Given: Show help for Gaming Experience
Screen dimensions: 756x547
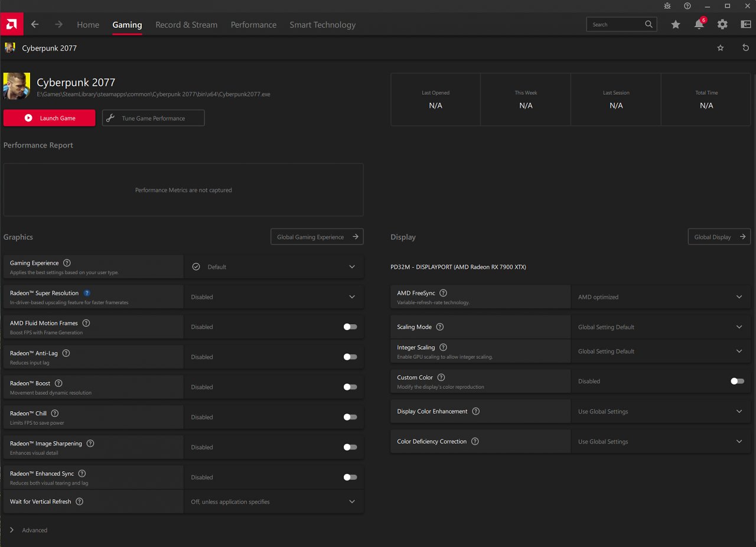Looking at the screenshot, I should click(x=67, y=263).
